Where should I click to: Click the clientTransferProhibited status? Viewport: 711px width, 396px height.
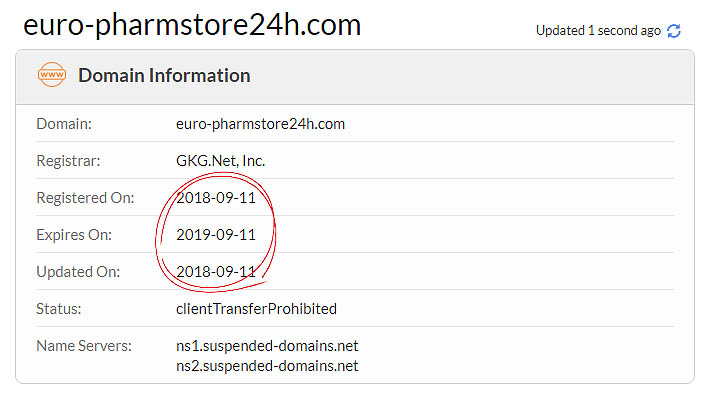point(256,308)
